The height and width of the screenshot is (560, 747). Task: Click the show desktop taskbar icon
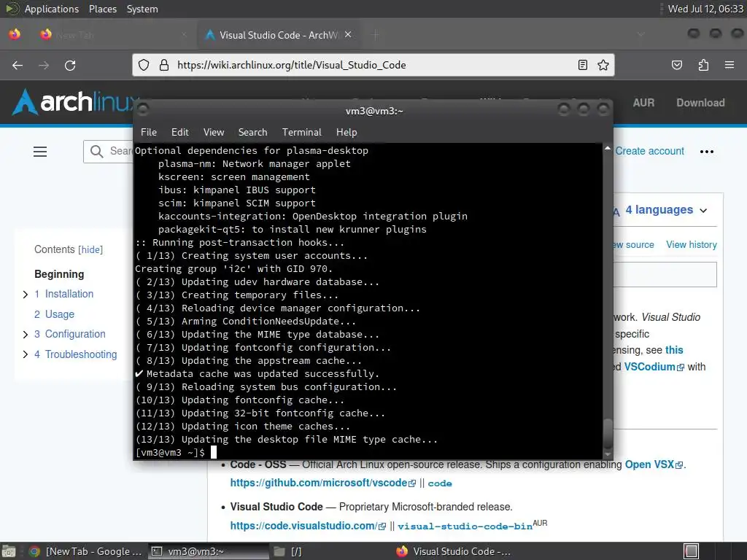click(9, 551)
